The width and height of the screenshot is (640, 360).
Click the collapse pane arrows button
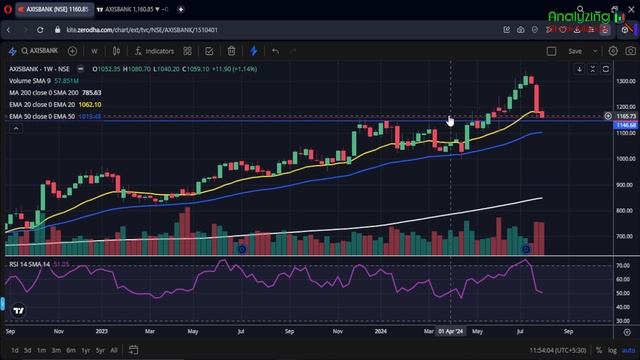(593, 69)
